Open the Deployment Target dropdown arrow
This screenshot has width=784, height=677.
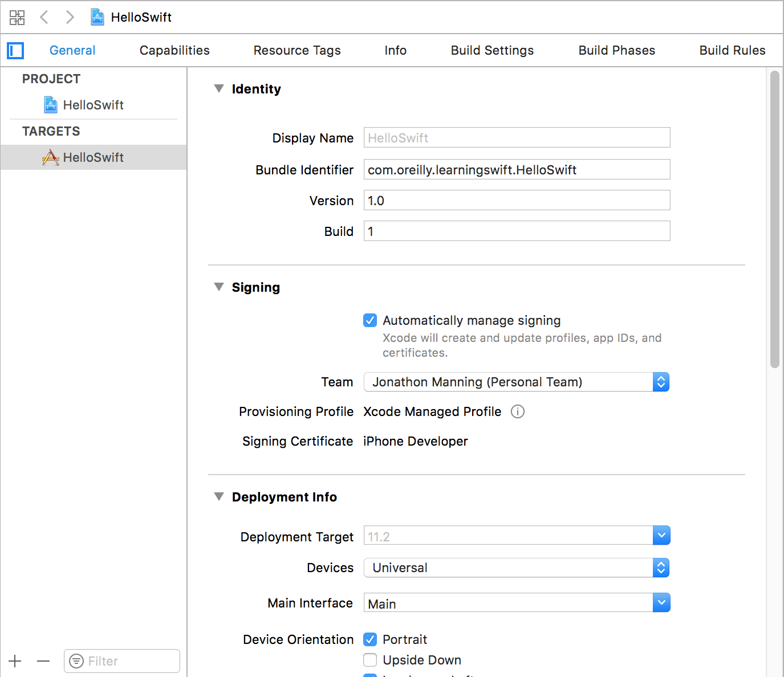tap(661, 536)
